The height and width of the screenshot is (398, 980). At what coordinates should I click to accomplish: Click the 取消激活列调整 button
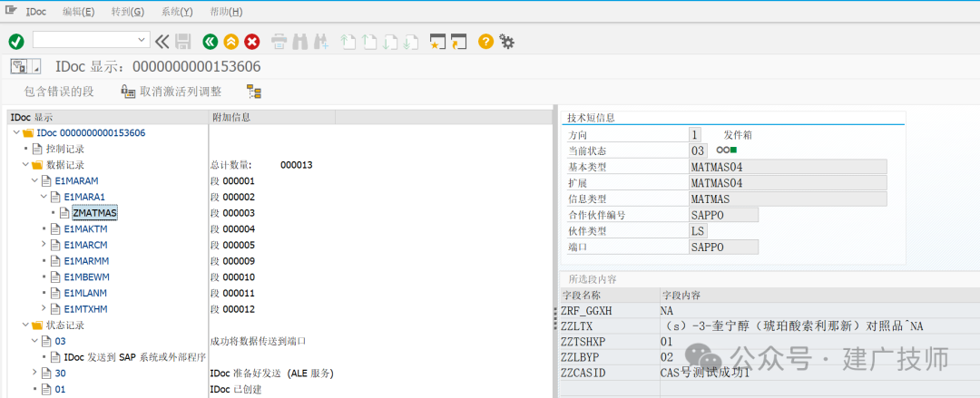click(171, 92)
